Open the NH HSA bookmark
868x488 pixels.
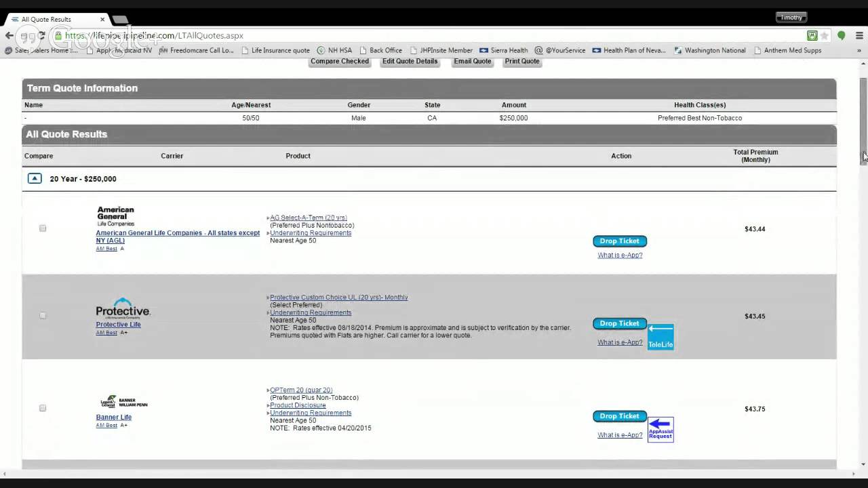click(x=334, y=50)
